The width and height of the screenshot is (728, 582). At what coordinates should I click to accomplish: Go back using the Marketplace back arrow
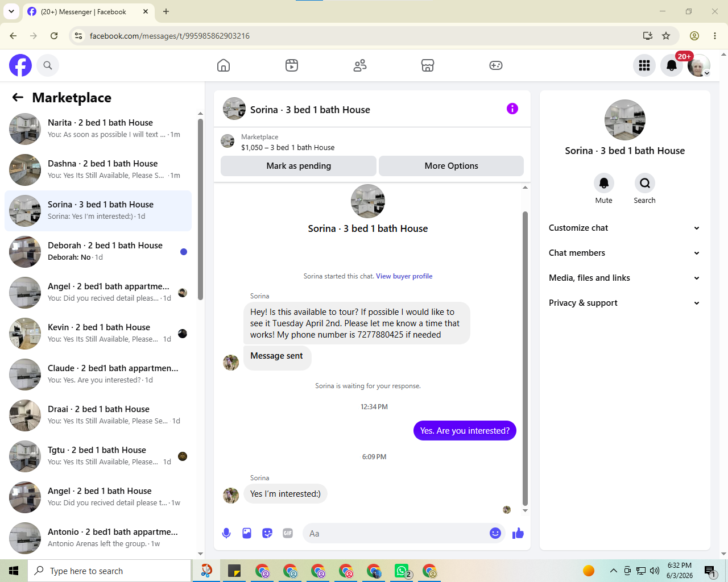(18, 97)
